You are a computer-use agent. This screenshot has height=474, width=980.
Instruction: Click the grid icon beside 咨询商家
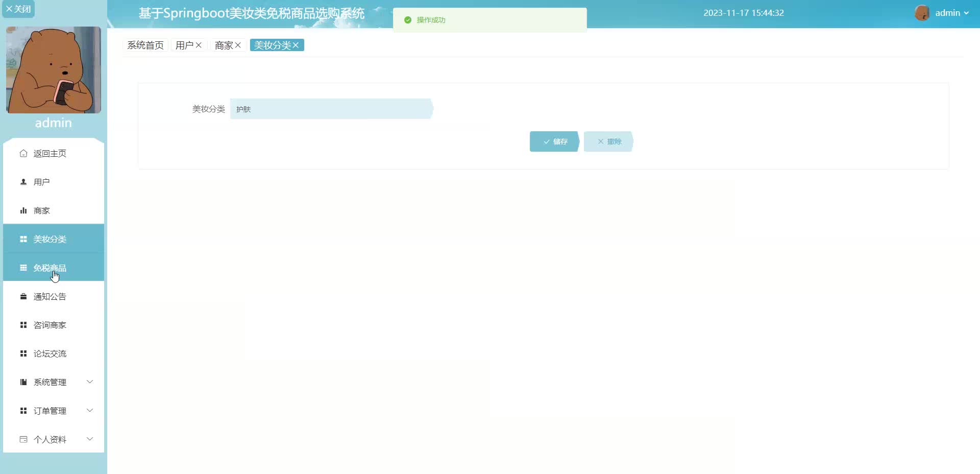[23, 325]
